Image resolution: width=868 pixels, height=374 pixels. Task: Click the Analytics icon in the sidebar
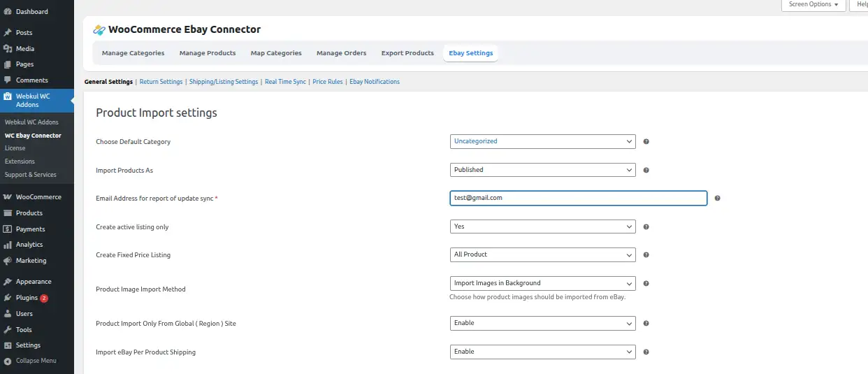click(x=8, y=245)
